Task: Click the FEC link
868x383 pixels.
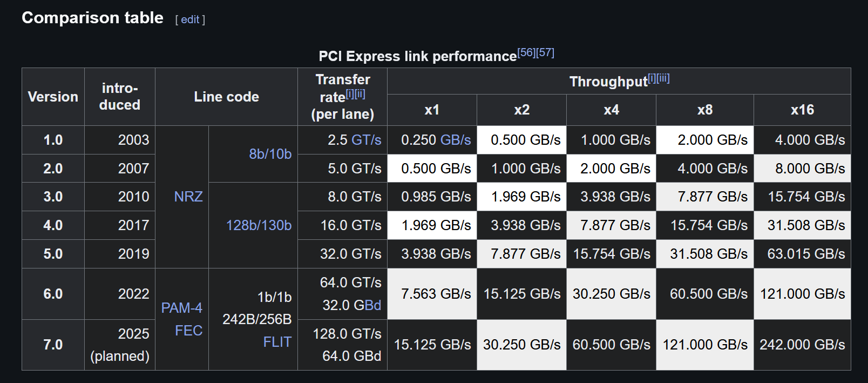Action: pyautogui.click(x=188, y=331)
